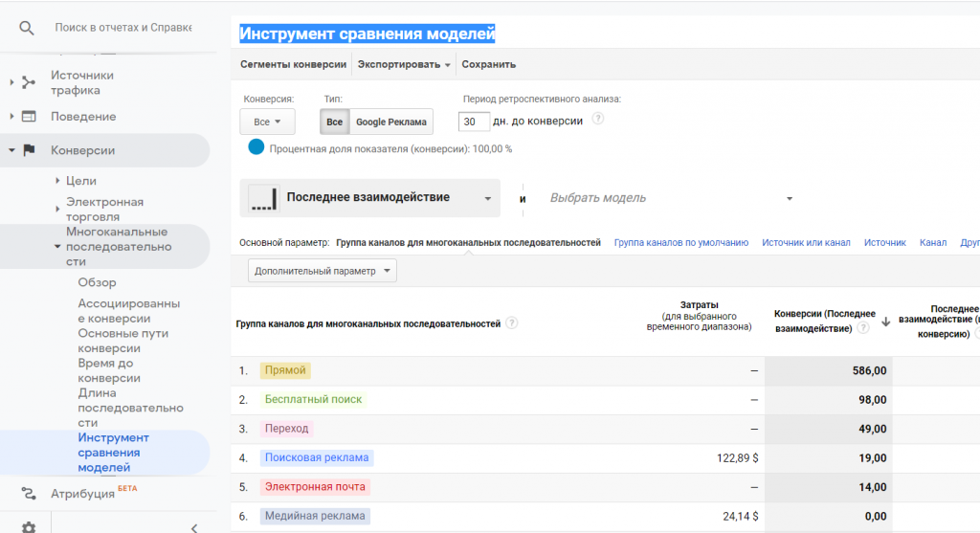Click Источник или канал link
Screen dimensions: 980x533
[x=806, y=243]
